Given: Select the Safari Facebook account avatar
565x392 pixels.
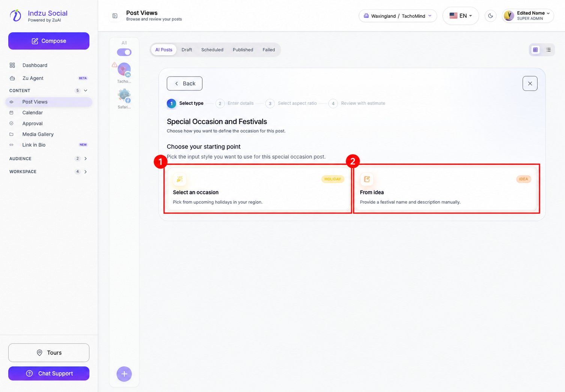Looking at the screenshot, I should point(124,96).
